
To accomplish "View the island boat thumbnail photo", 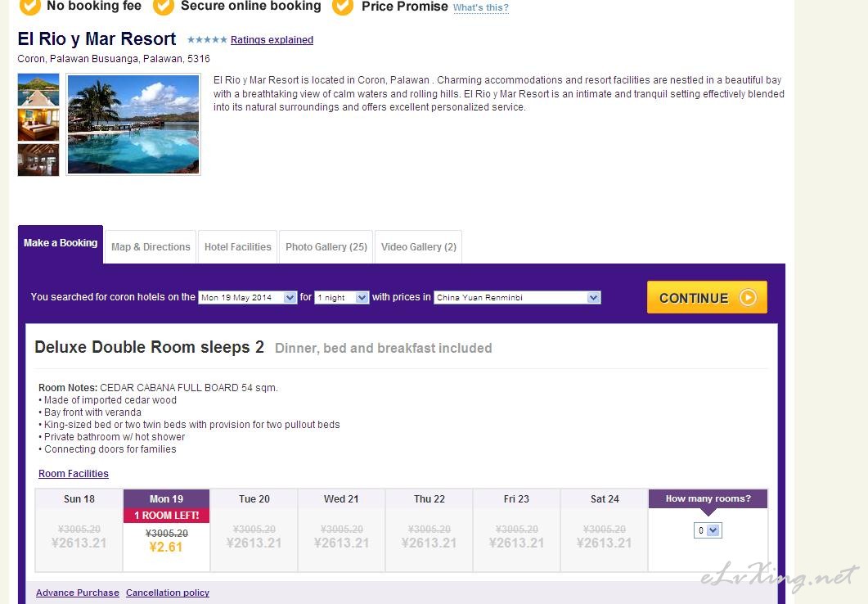I will 38,90.
